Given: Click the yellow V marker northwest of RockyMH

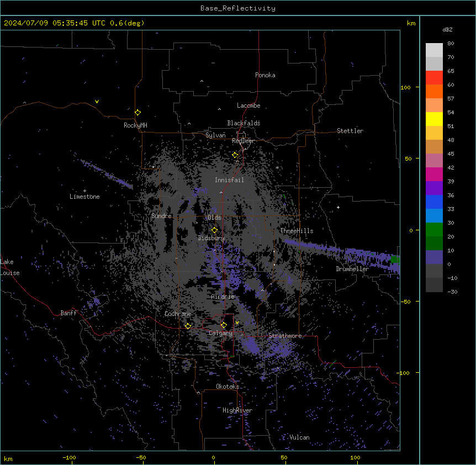Looking at the screenshot, I should click(97, 102).
